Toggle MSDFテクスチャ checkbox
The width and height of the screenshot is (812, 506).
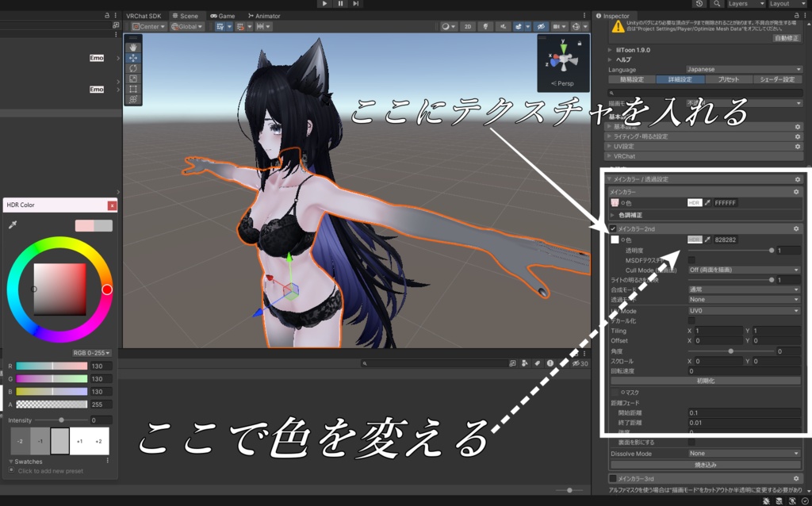(x=691, y=260)
